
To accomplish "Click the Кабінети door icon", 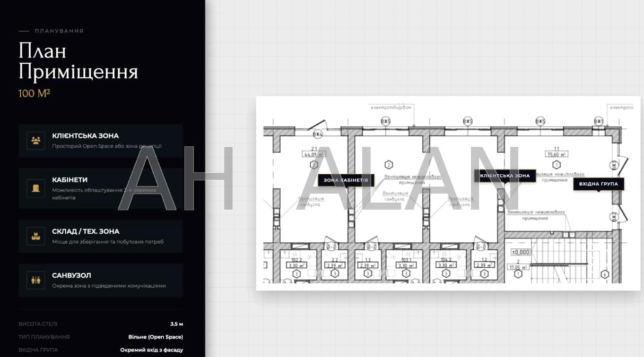I will click(35, 188).
